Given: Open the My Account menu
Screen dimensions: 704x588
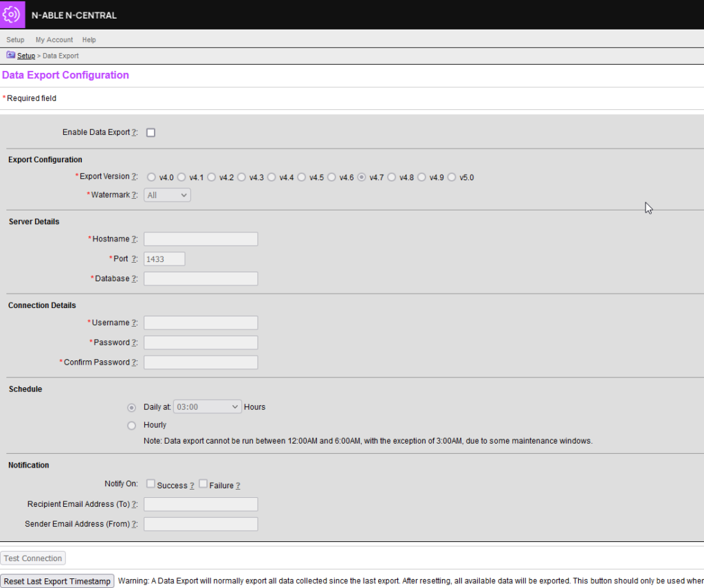Looking at the screenshot, I should (54, 39).
